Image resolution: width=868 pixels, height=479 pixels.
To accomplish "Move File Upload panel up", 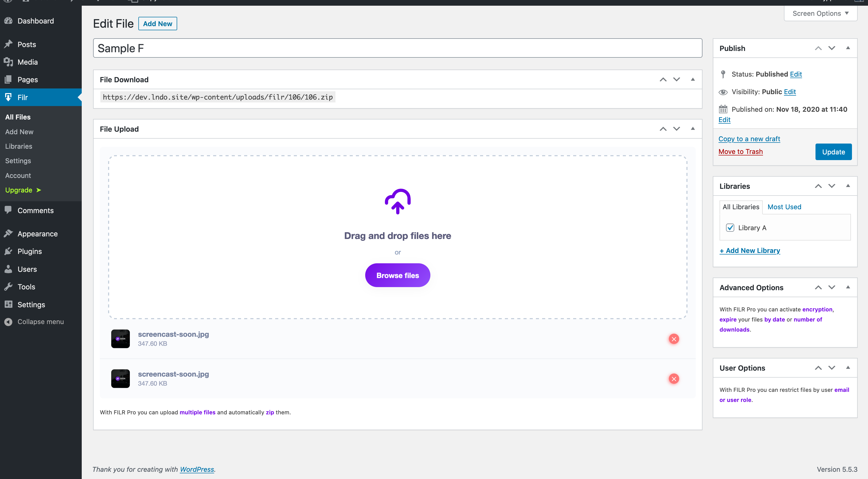I will [x=663, y=129].
